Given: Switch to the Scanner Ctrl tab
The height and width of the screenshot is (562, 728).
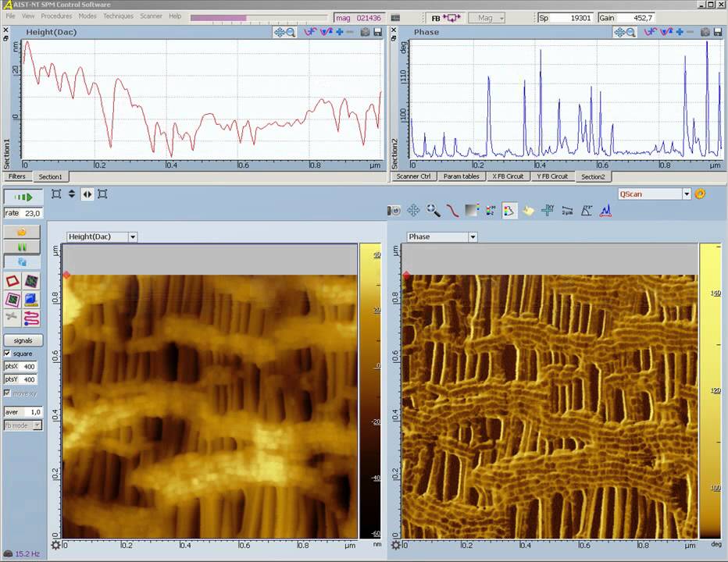Looking at the screenshot, I should pos(413,176).
